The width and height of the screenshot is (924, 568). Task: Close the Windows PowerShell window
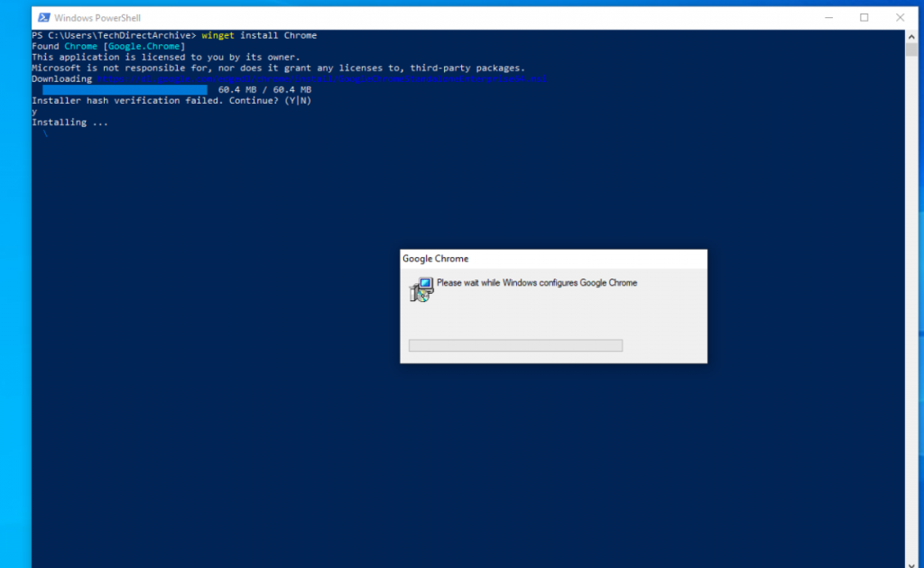898,17
